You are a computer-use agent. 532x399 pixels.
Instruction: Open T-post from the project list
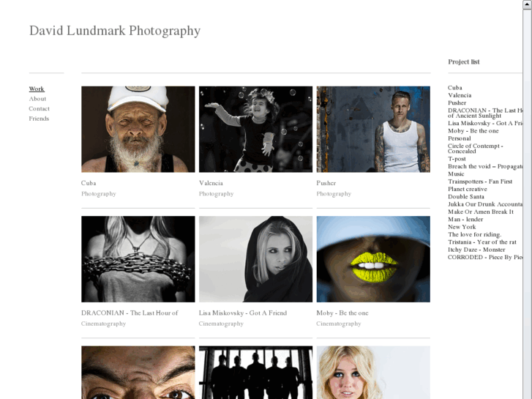click(457, 159)
